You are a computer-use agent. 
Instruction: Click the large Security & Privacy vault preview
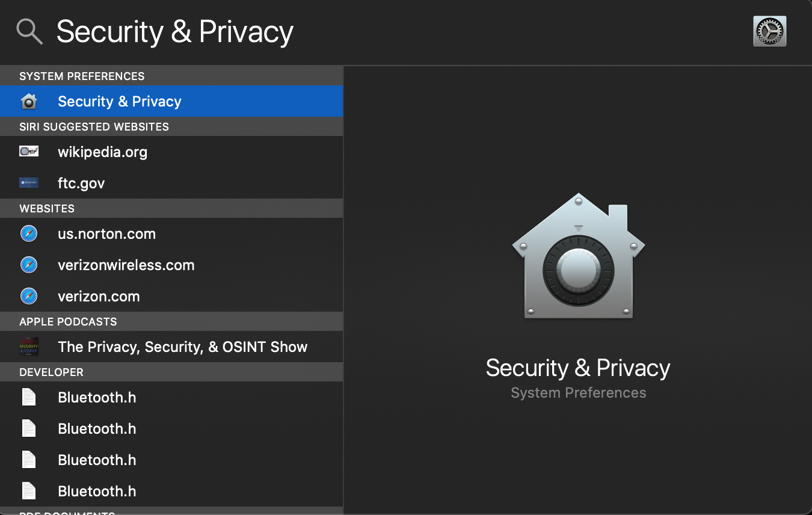point(579,256)
